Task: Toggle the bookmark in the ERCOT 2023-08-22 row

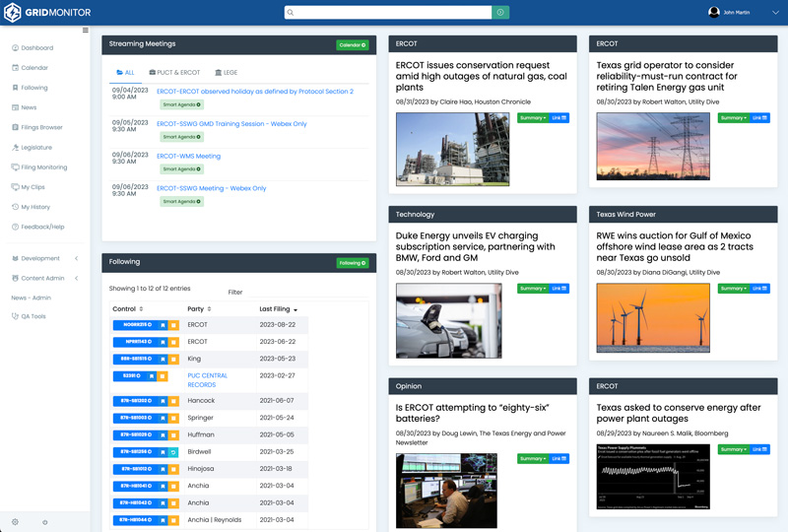Action: pyautogui.click(x=163, y=325)
